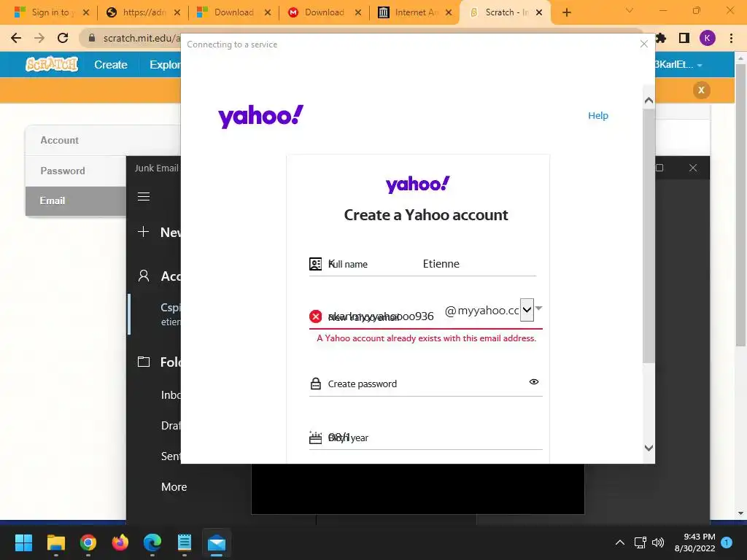Switch to the https://adn browser tab

[x=142, y=12]
